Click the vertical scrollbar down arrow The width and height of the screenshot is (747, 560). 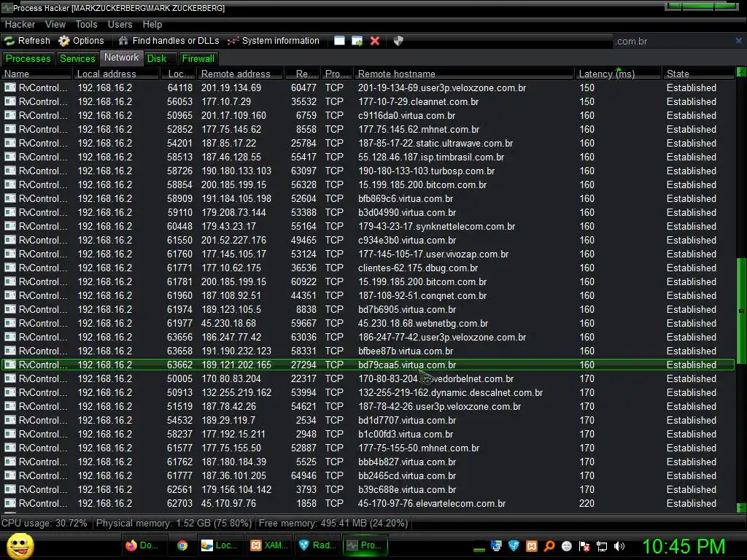741,507
